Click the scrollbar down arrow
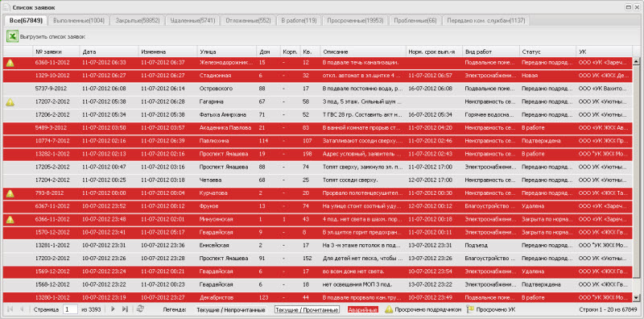Viewport: 644px width, 319px height. pos(636,297)
